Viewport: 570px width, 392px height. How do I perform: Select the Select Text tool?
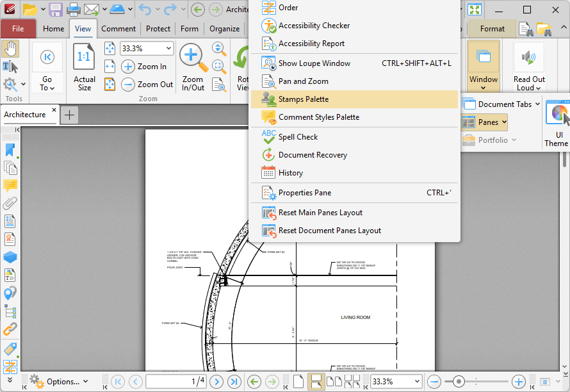point(10,67)
